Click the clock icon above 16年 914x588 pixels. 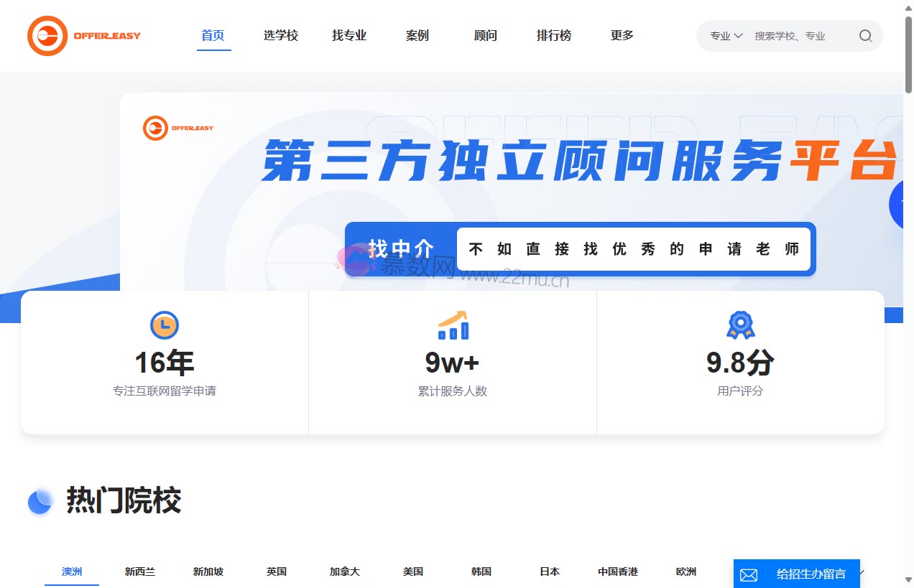pyautogui.click(x=165, y=325)
